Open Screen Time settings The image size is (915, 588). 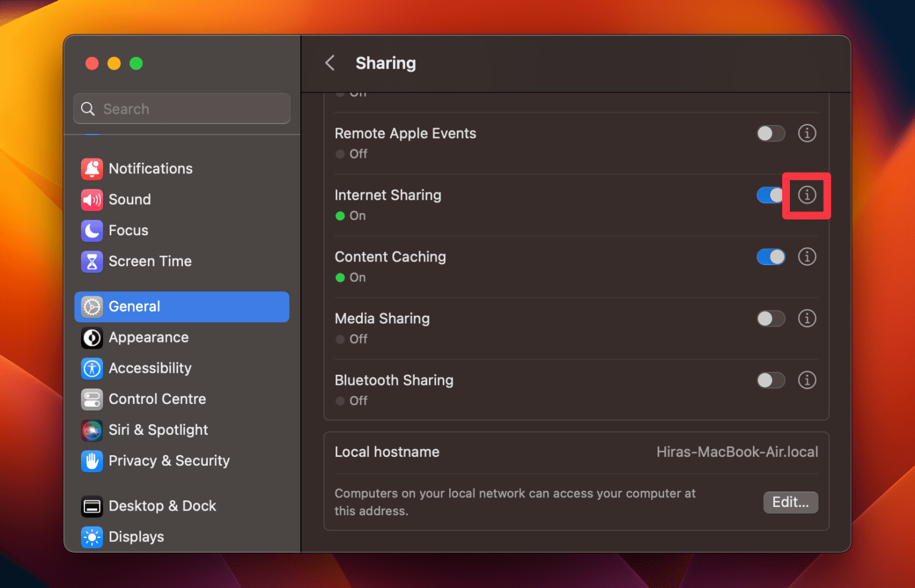150,262
